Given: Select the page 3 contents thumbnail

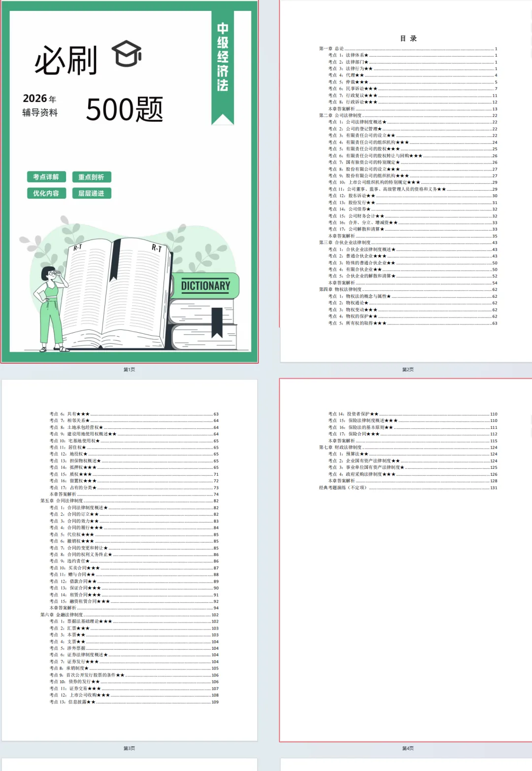Looking at the screenshot, I should [130, 560].
